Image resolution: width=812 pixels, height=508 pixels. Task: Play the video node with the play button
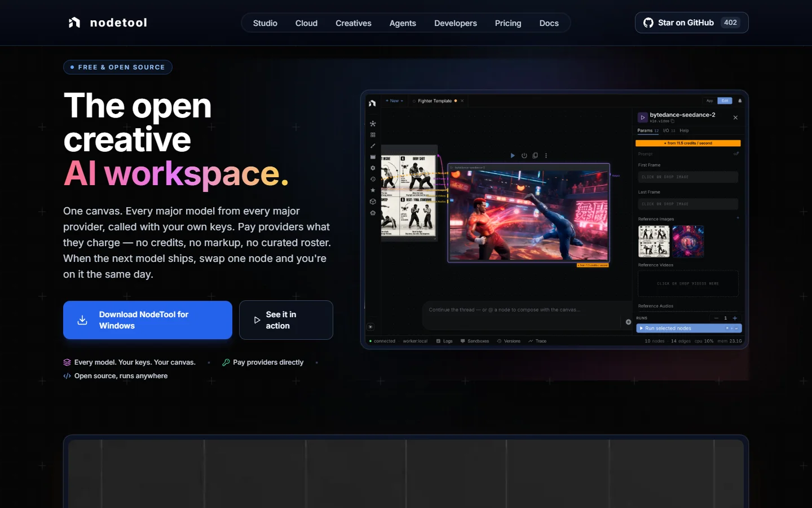(513, 155)
